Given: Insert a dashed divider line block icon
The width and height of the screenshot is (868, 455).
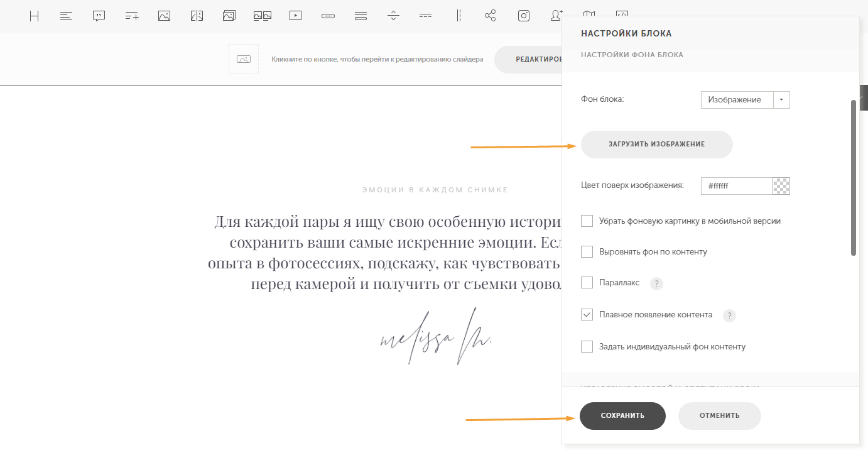Looking at the screenshot, I should [425, 16].
